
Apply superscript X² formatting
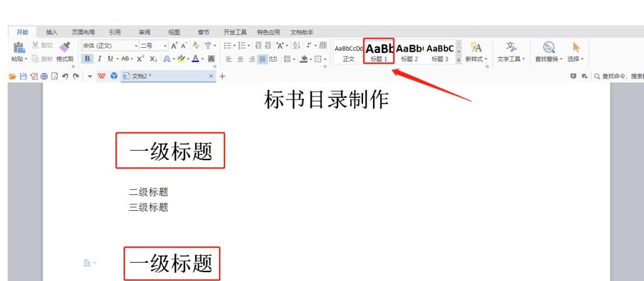140,59
